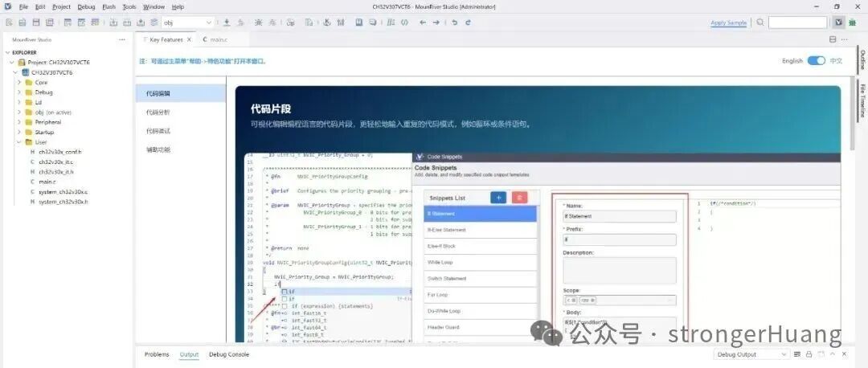
Task: Open the obj build configuration dropdown
Action: (x=188, y=22)
